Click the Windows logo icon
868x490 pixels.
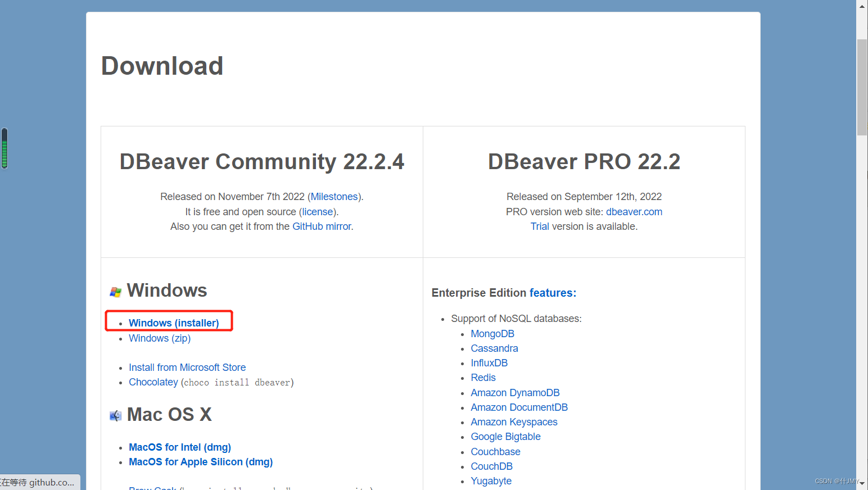coord(115,291)
